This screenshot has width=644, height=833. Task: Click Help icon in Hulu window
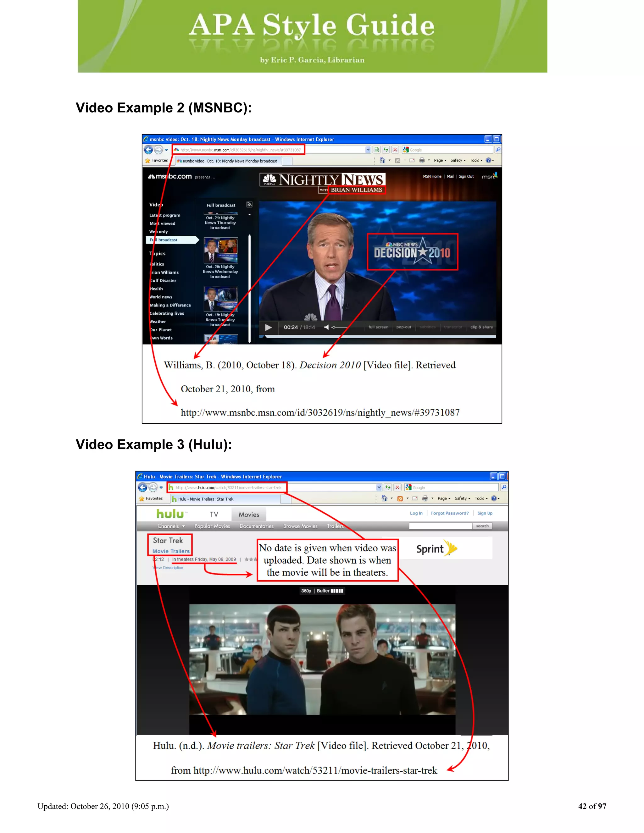[494, 499]
